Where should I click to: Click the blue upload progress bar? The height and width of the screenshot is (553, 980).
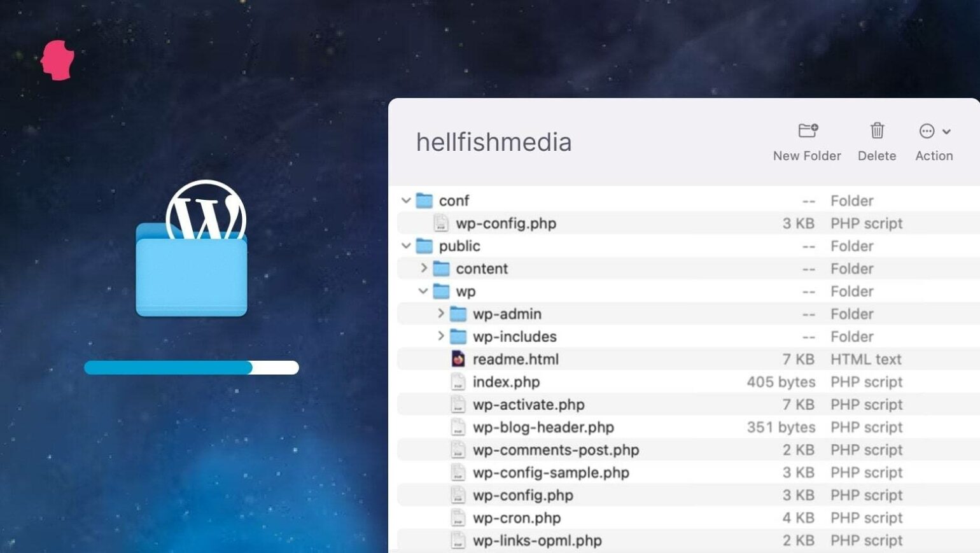[192, 367]
